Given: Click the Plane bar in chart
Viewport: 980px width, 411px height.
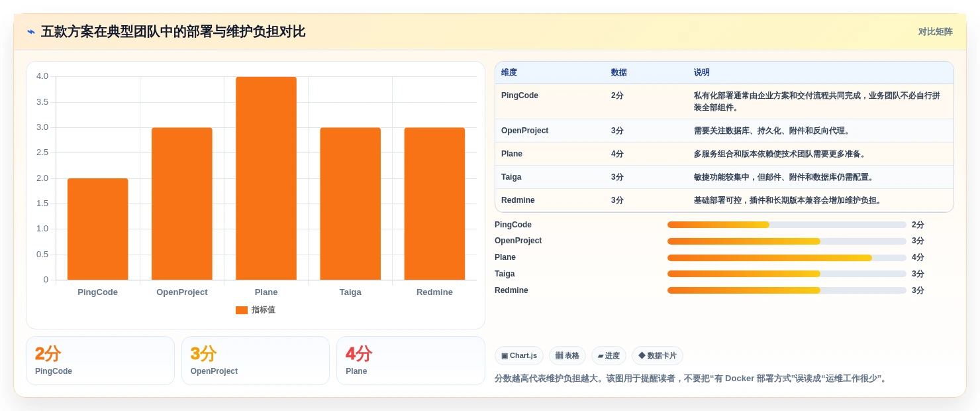Looking at the screenshot, I should pos(266,178).
